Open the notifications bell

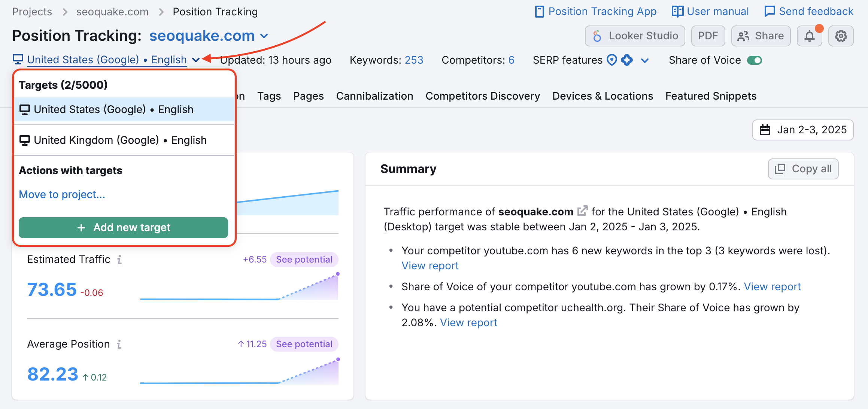click(x=809, y=36)
